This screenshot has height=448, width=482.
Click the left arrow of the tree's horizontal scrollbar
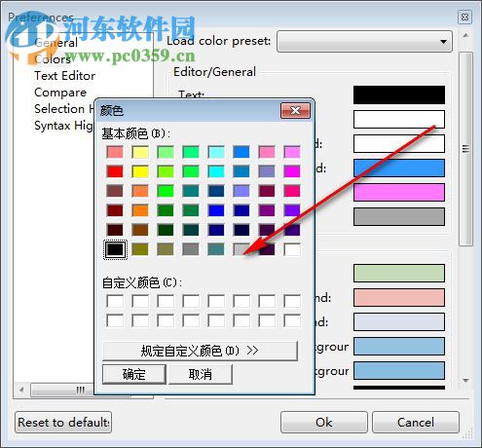click(21, 390)
